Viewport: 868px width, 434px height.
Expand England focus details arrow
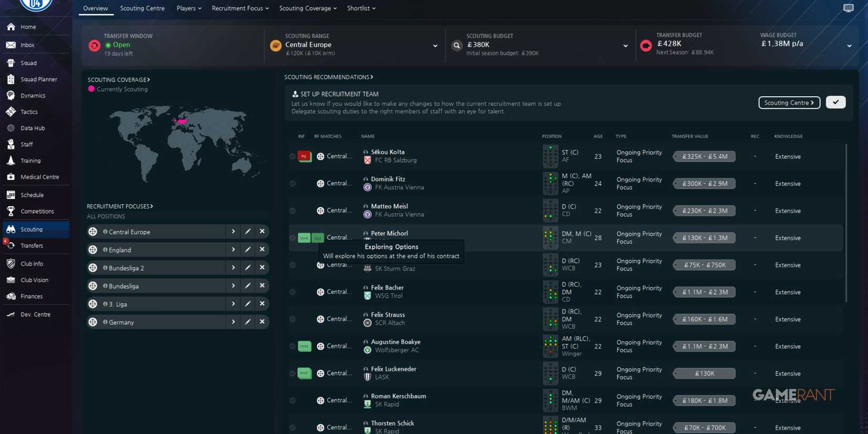click(x=233, y=249)
